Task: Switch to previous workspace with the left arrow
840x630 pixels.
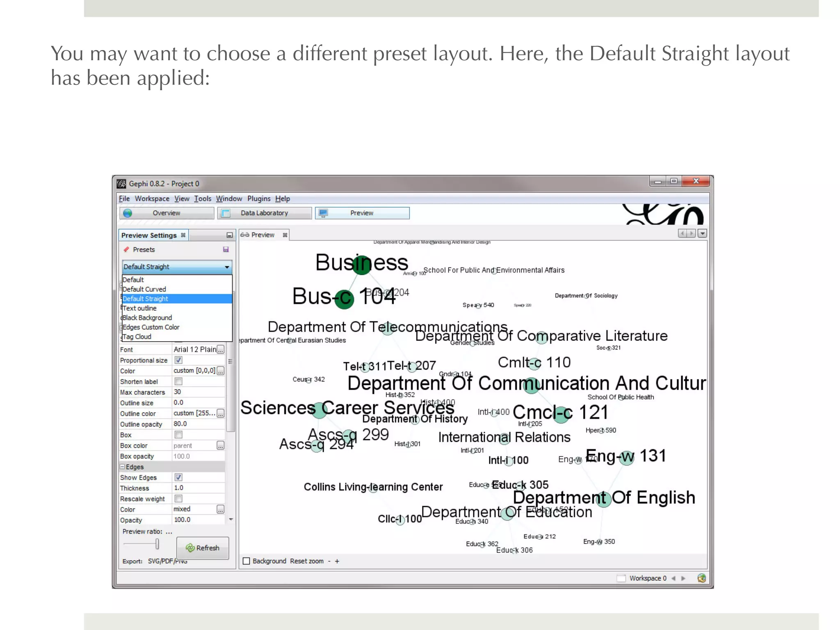Action: (x=673, y=578)
